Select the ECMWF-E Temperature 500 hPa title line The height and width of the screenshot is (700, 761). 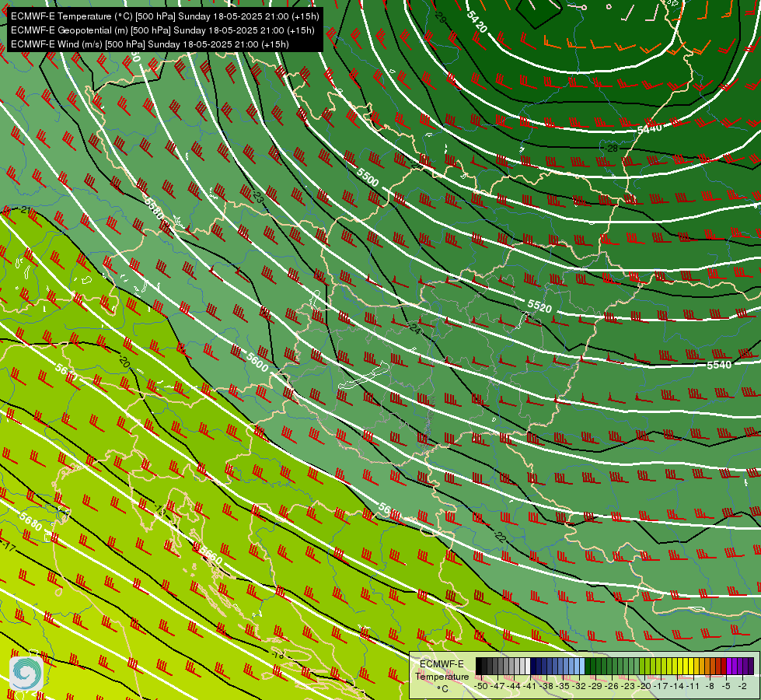165,16
